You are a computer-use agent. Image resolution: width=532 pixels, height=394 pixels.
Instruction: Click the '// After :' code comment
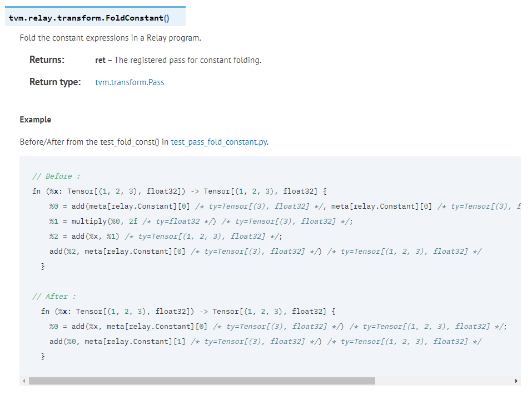pyautogui.click(x=54, y=297)
